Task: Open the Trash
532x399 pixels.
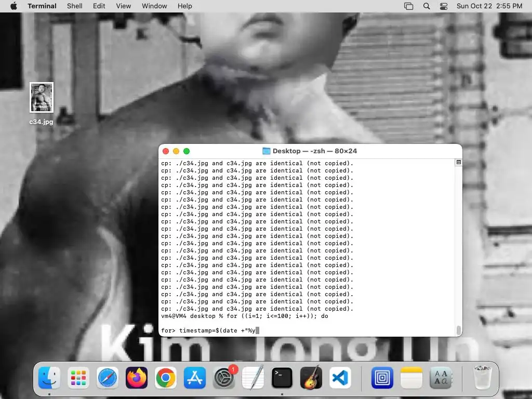Action: coord(482,378)
